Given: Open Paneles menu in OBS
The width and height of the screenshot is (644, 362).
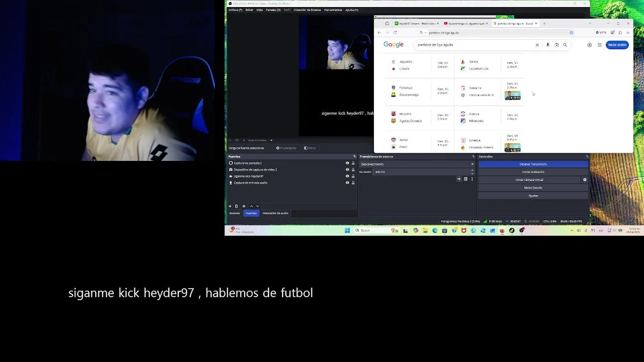Looking at the screenshot, I should click(x=273, y=10).
